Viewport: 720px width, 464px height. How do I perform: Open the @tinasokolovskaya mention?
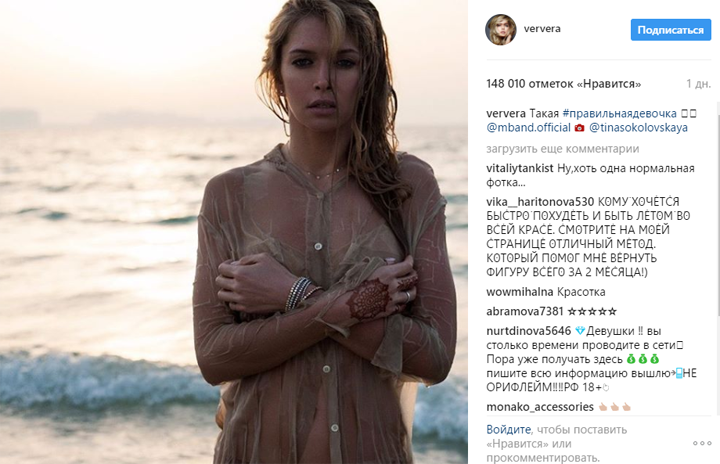click(x=638, y=128)
